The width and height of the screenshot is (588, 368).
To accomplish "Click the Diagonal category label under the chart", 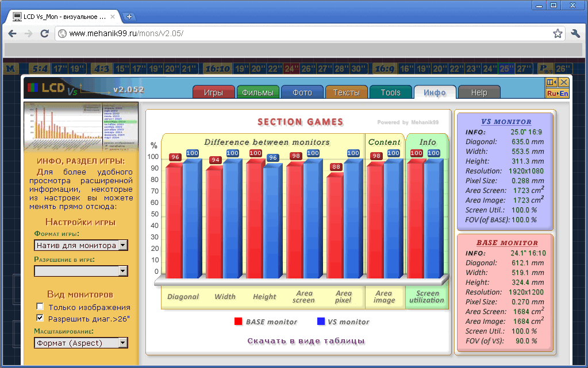I will click(183, 296).
